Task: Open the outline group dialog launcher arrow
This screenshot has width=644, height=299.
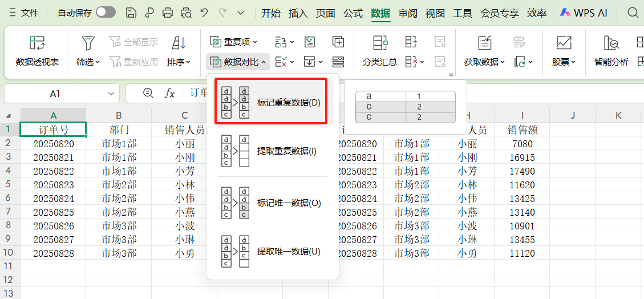Action: [x=451, y=75]
